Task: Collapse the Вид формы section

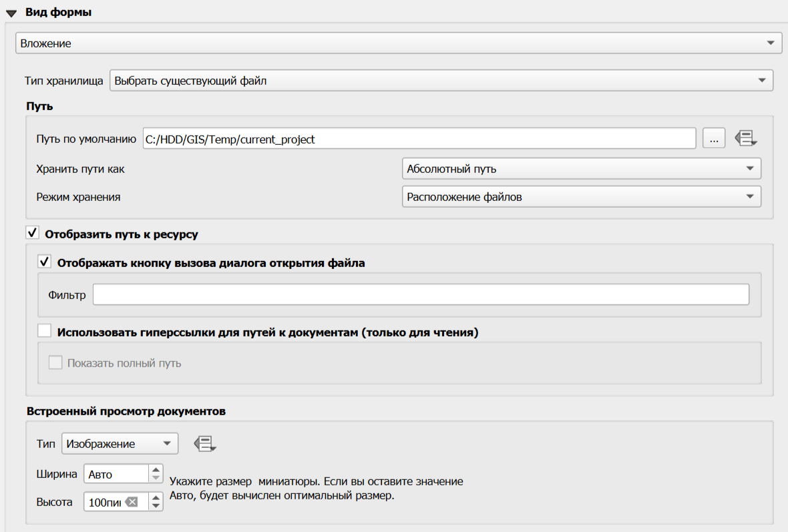Action: point(11,13)
